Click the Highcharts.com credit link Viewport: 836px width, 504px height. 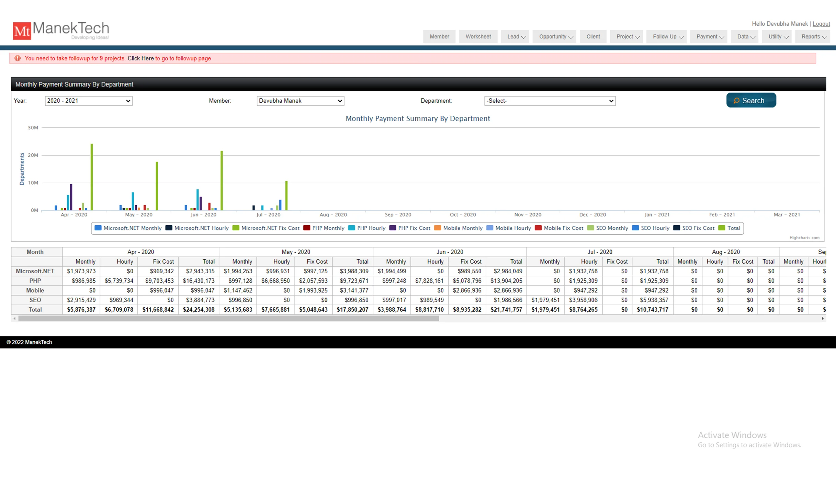[804, 238]
